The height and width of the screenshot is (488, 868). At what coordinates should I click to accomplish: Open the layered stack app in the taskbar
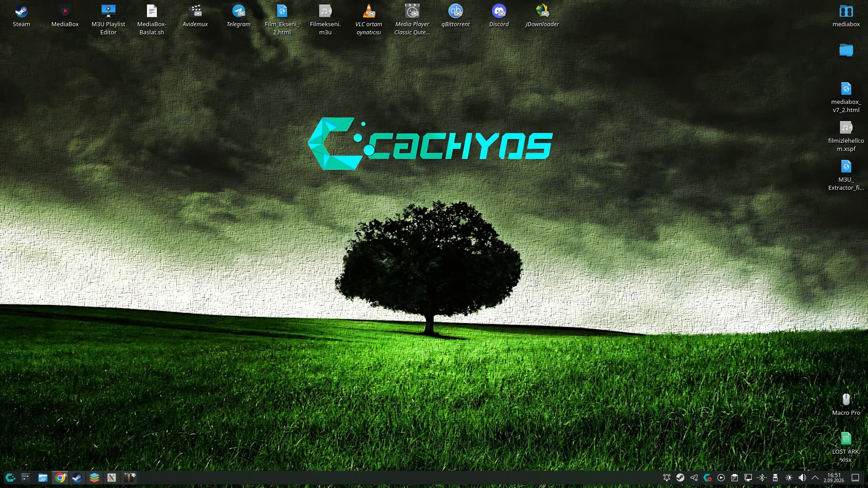94,478
